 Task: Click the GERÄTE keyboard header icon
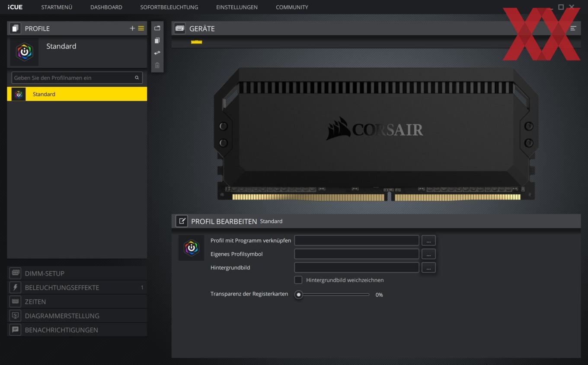point(180,29)
